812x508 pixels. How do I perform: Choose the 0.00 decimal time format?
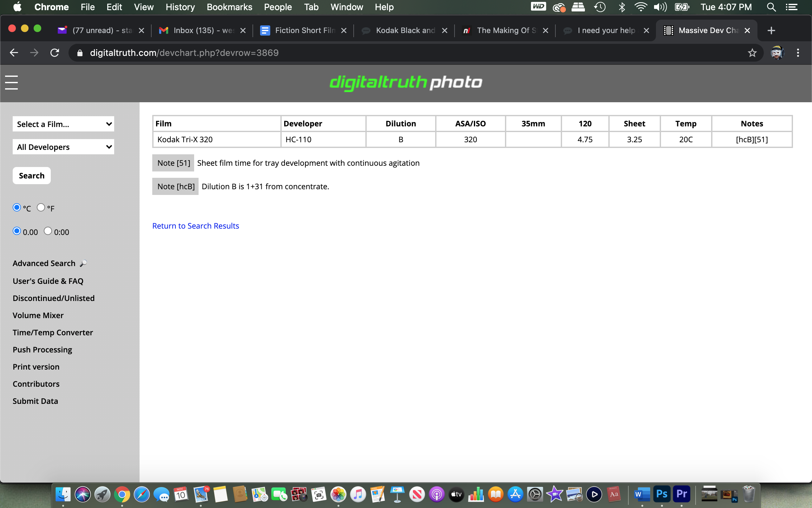point(17,231)
